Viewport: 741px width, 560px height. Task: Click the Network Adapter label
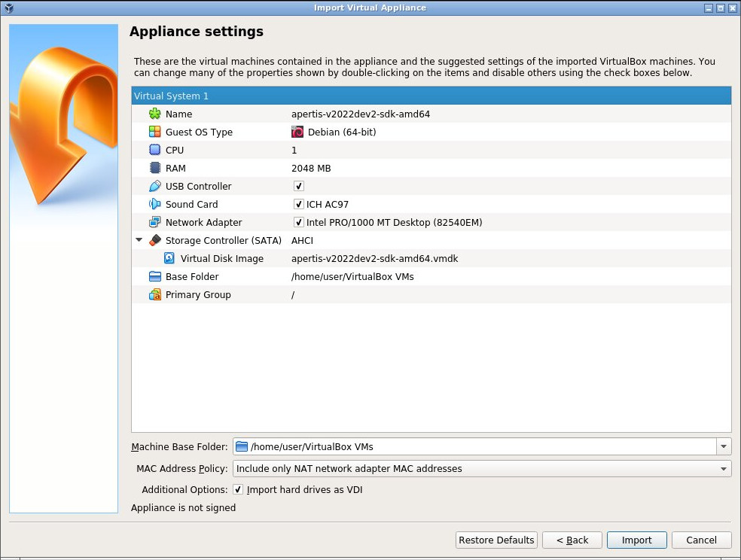pos(203,222)
